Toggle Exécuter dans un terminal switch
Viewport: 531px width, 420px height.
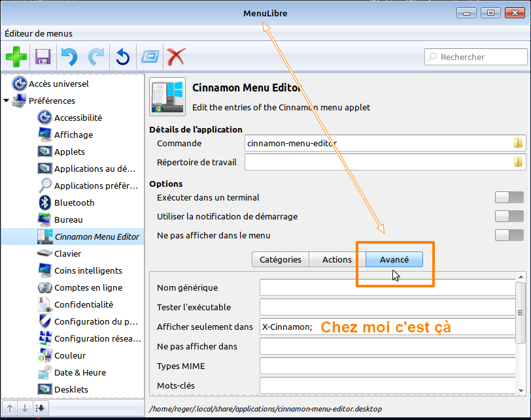pyautogui.click(x=509, y=197)
